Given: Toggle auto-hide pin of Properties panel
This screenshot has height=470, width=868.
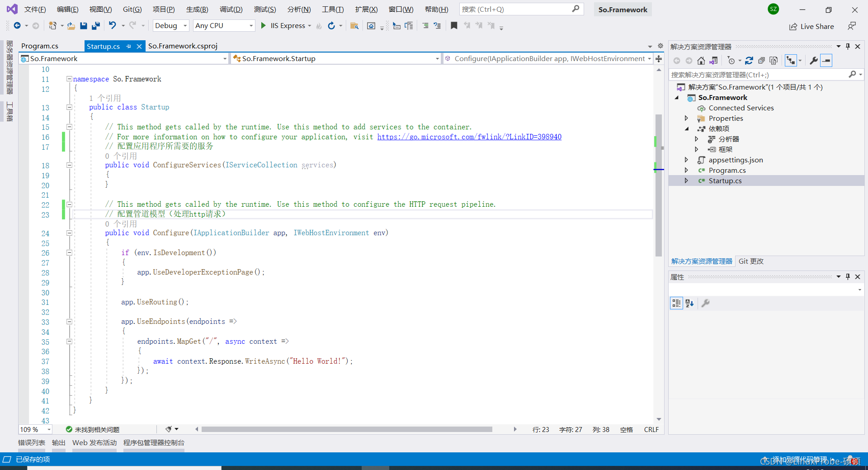Looking at the screenshot, I should click(x=848, y=277).
